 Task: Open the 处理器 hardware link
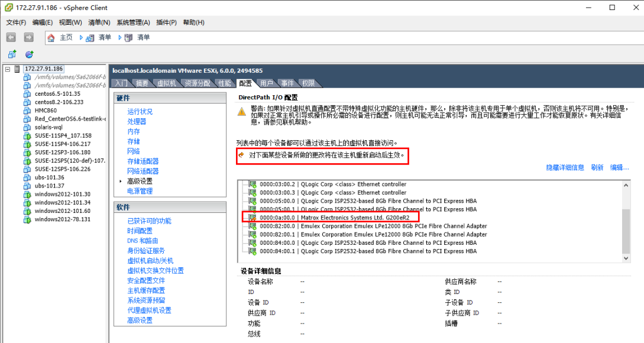coord(137,122)
